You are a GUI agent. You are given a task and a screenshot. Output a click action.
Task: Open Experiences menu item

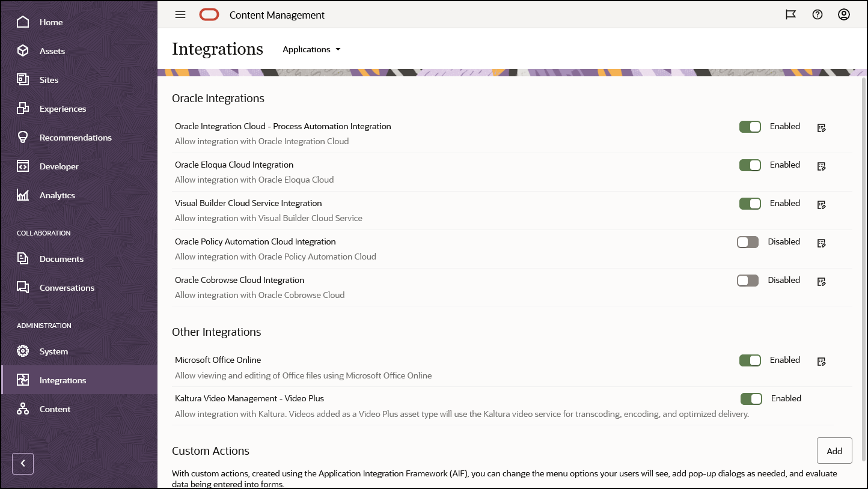79,109
